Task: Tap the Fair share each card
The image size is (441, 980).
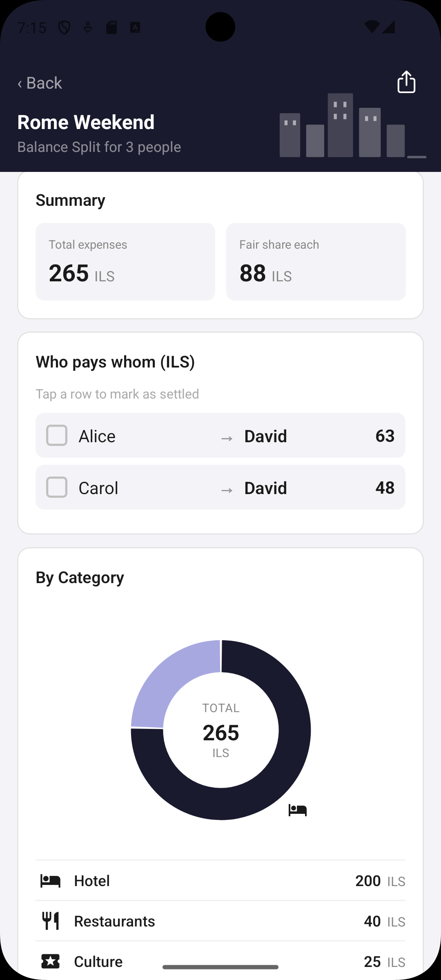Action: (x=316, y=262)
